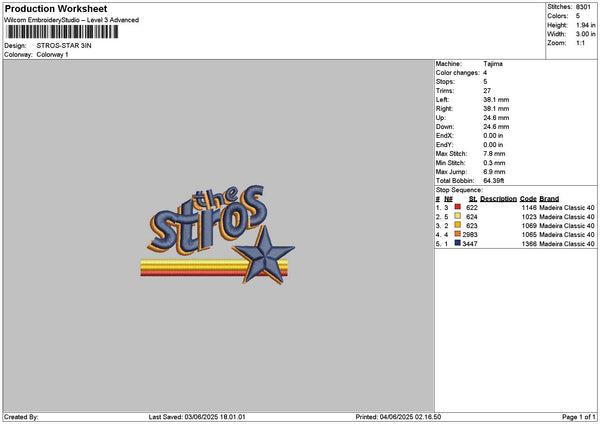Viewport: 600px width, 424px height.
Task: Click the Page 1 of 1 label
Action: tap(579, 417)
